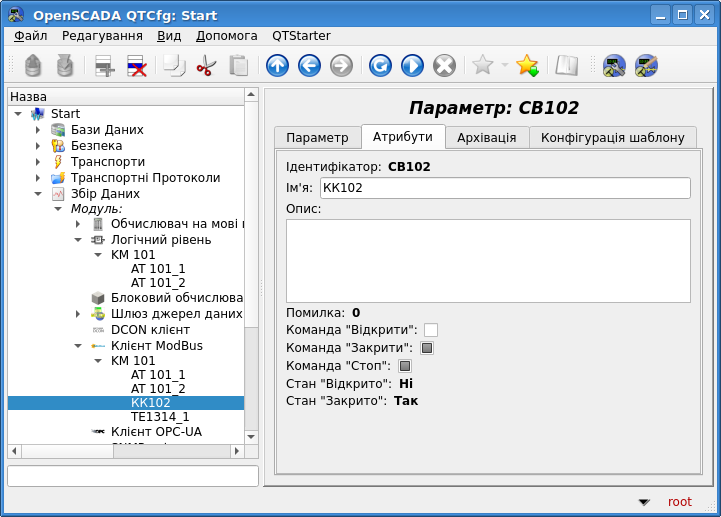Image resolution: width=721 pixels, height=517 pixels.
Task: Click the Back navigation arrow icon
Action: click(x=309, y=66)
